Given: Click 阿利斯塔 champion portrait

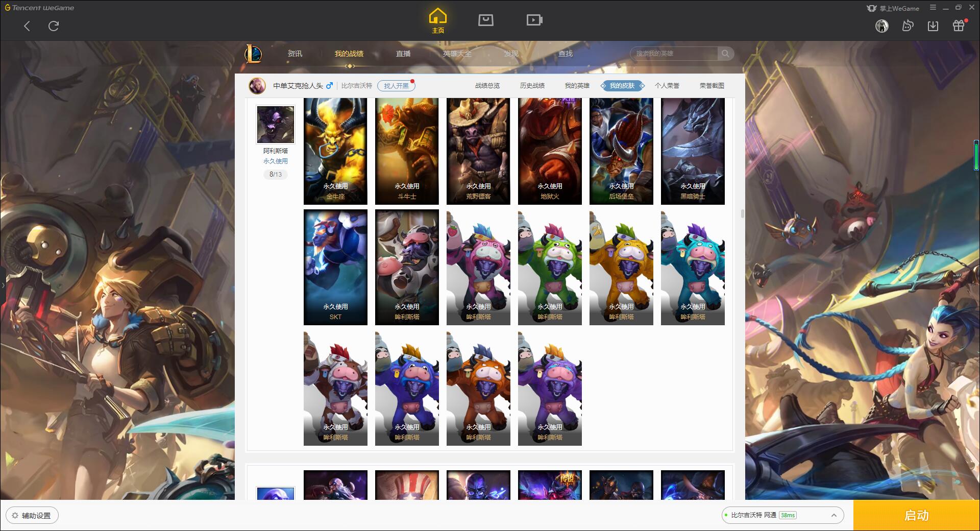Looking at the screenshot, I should pyautogui.click(x=276, y=125).
